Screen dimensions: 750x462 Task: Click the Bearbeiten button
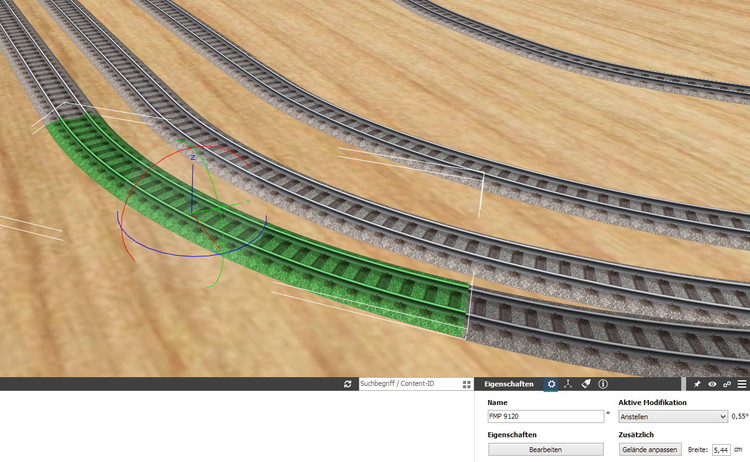(x=545, y=450)
